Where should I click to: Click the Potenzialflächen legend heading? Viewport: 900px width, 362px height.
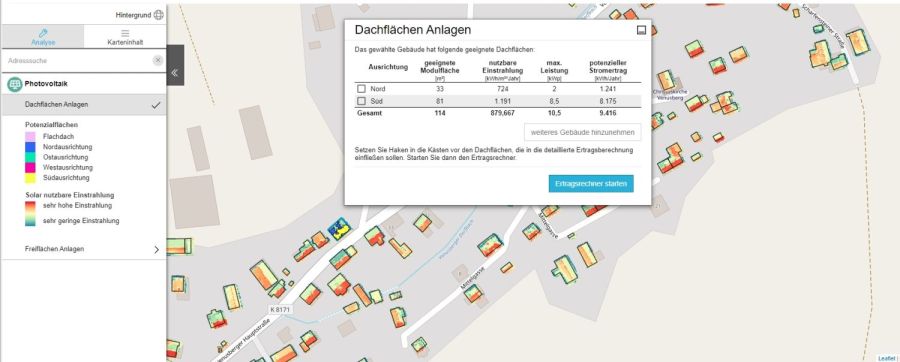click(x=52, y=124)
